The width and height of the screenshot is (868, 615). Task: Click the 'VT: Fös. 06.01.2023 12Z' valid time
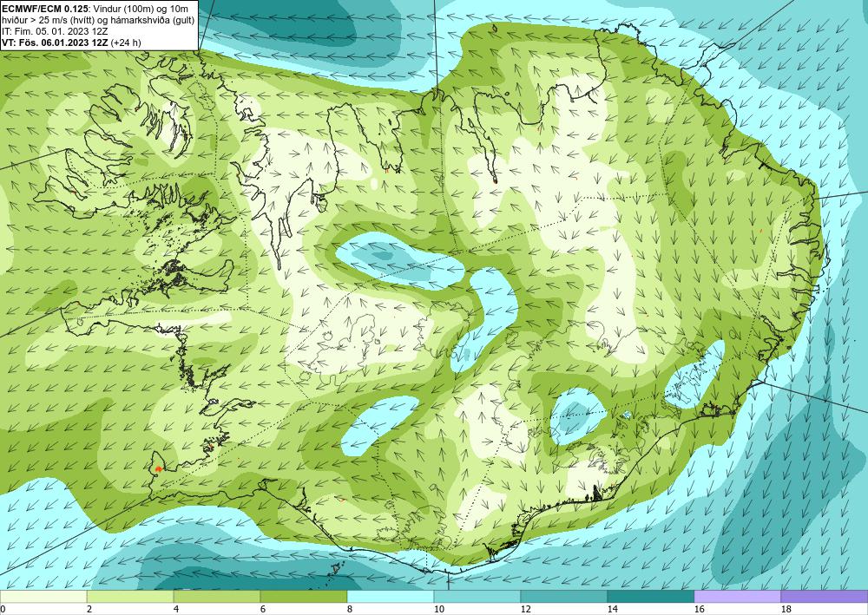click(56, 43)
